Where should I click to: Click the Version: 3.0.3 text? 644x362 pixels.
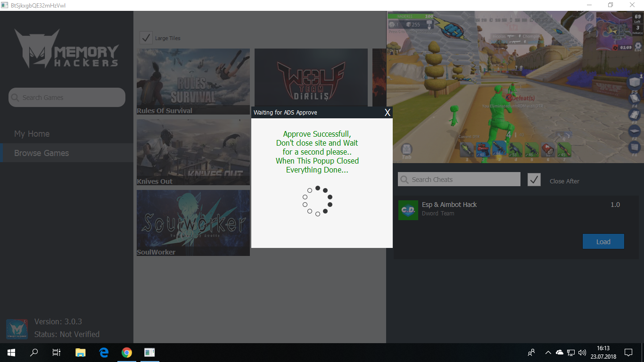[x=58, y=321]
